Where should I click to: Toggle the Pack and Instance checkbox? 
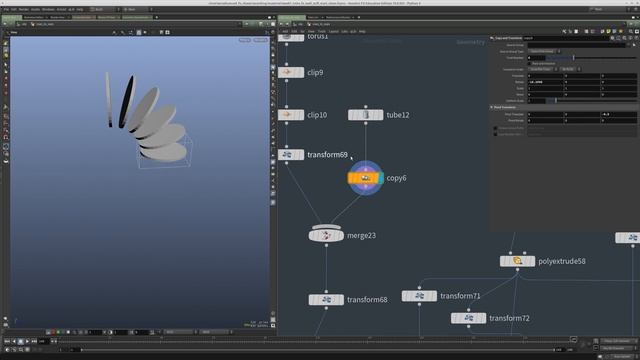[x=529, y=64]
